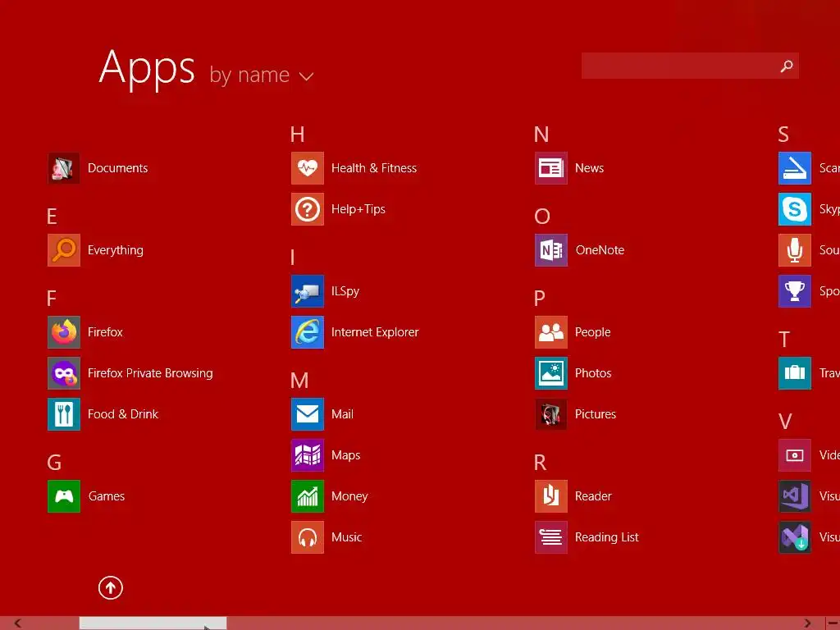The width and height of the screenshot is (840, 630).
Task: Launch Firefox Private Browsing icon
Action: coord(64,373)
